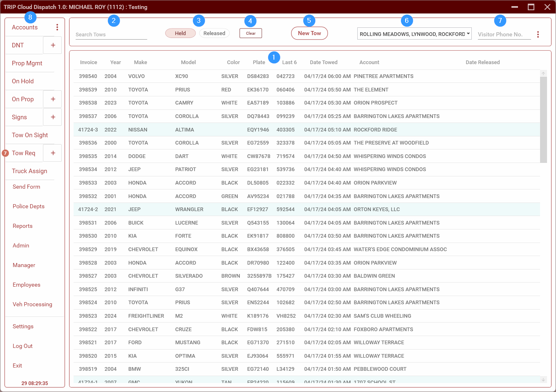
Task: Sort table by Invoice column header
Action: point(88,62)
